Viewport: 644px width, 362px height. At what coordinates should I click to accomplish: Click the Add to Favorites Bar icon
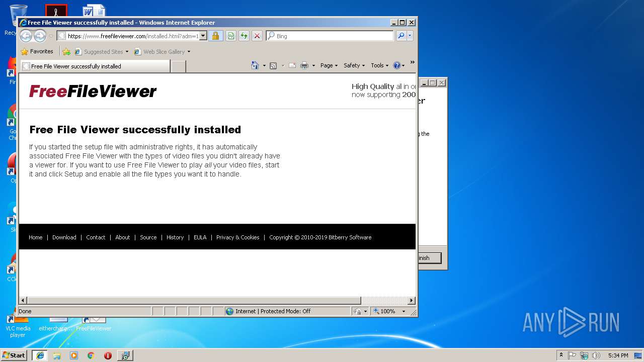pyautogui.click(x=66, y=51)
